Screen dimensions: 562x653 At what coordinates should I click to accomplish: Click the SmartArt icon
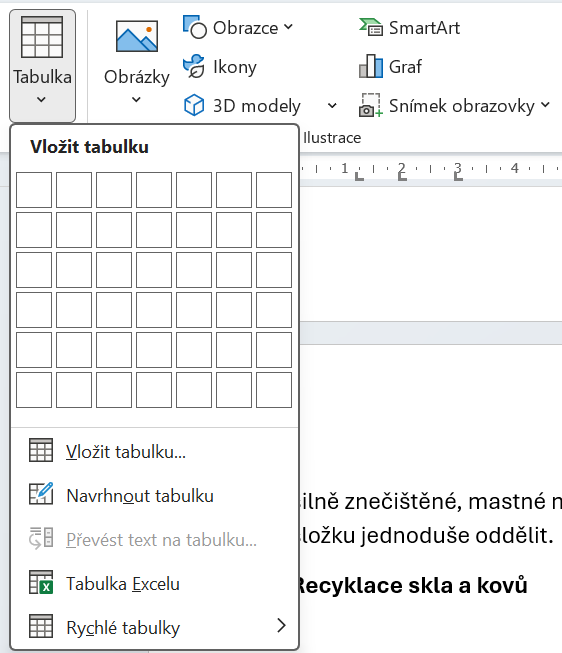tap(371, 27)
